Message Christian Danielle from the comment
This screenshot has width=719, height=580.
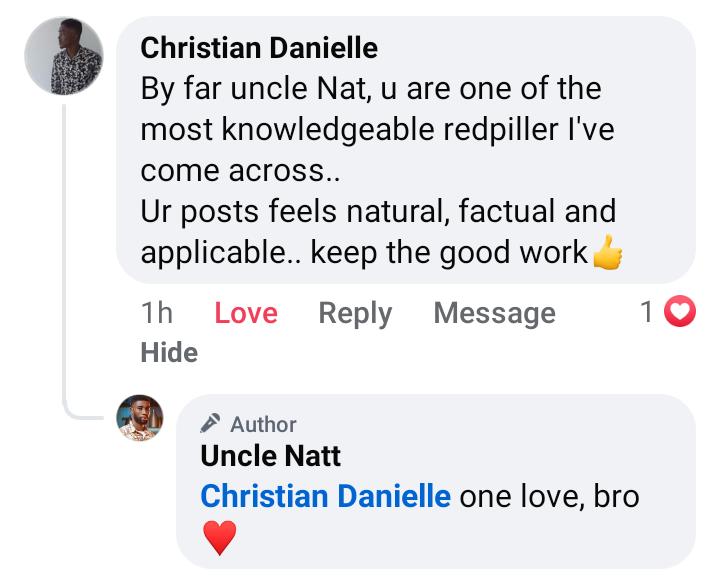[494, 313]
